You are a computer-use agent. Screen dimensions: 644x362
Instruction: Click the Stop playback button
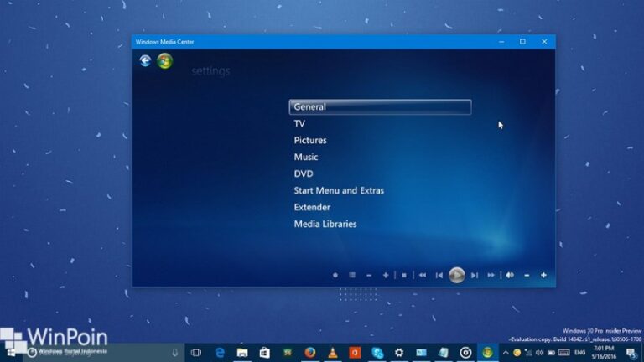(x=404, y=275)
